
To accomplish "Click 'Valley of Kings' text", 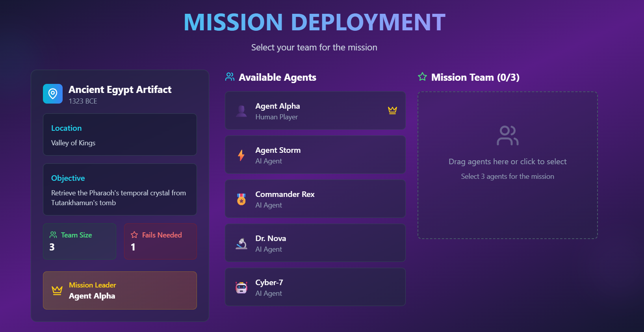I will [73, 143].
